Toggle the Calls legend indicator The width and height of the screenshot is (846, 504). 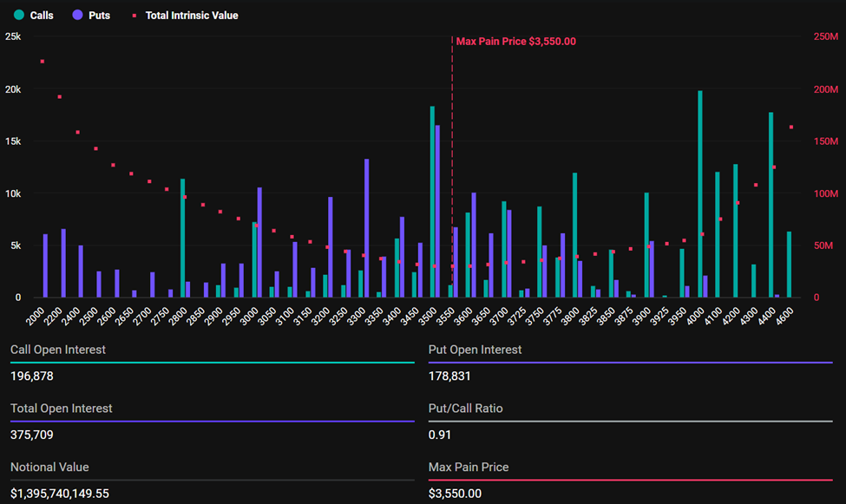click(x=21, y=15)
